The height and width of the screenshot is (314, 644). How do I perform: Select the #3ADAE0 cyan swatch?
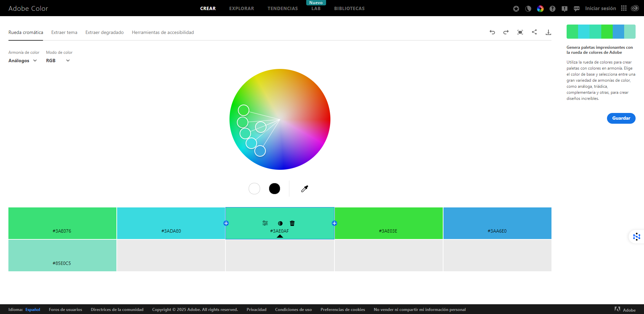click(x=171, y=223)
